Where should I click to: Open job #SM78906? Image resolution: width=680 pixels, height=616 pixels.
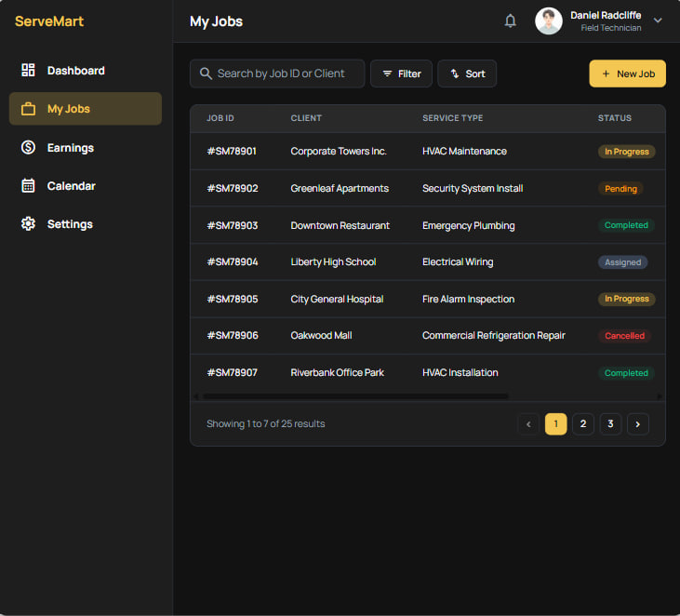[x=233, y=335]
